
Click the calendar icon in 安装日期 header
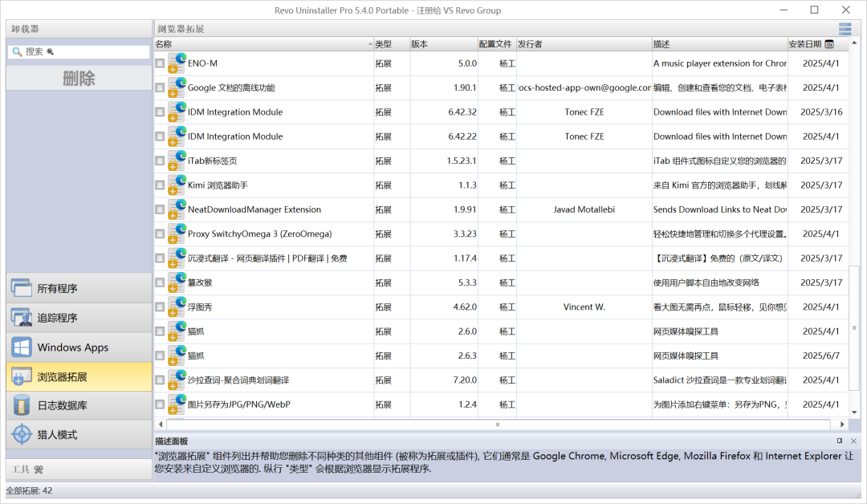pos(828,43)
